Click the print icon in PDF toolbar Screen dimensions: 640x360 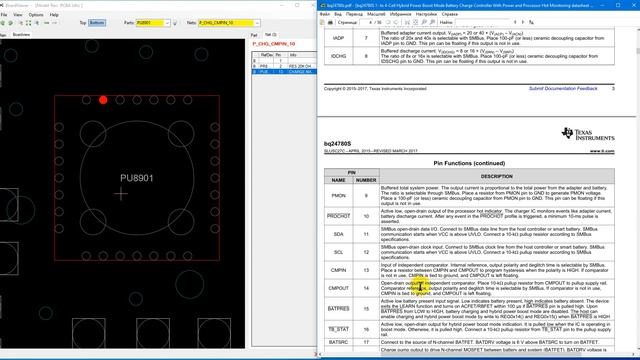[330, 22]
